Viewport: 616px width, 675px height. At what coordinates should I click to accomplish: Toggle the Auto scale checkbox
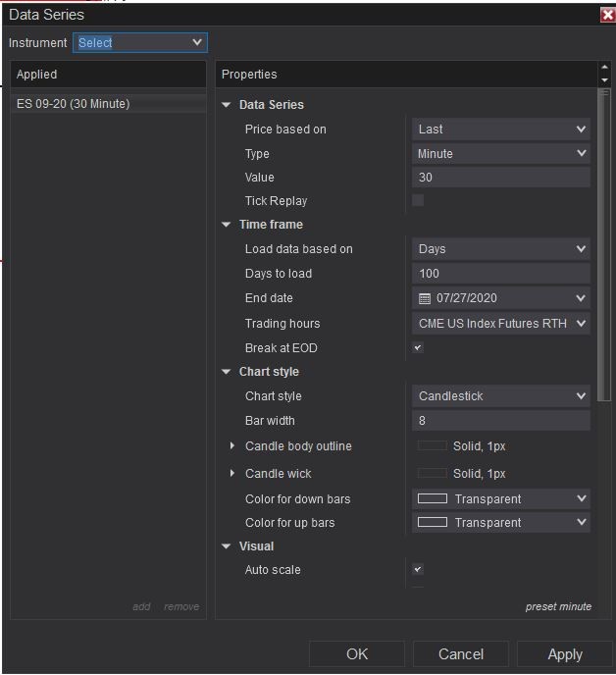(418, 570)
